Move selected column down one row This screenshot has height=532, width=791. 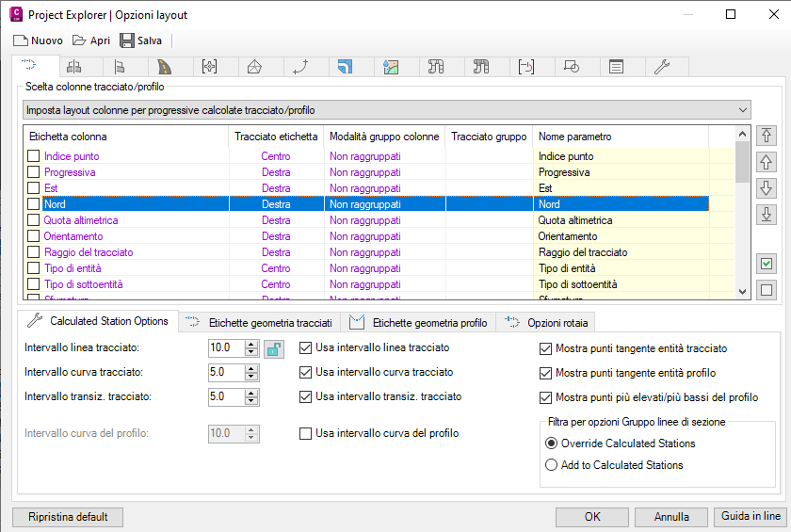click(x=767, y=188)
